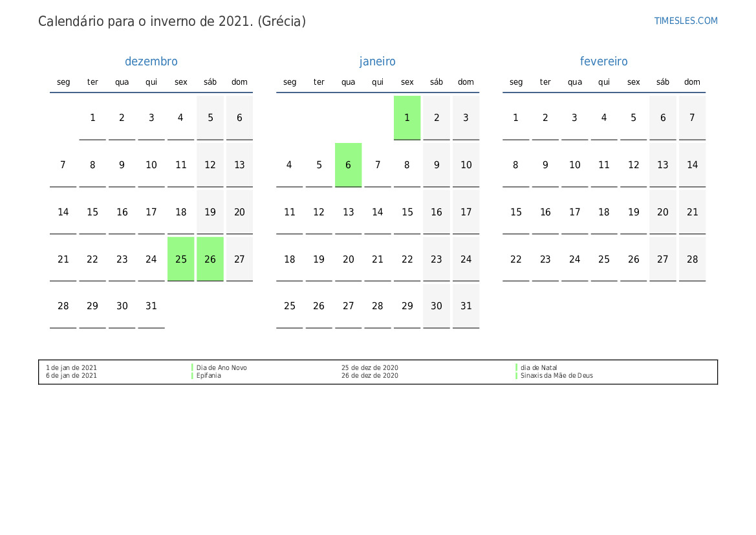The width and height of the screenshot is (756, 535).
Task: Select December 26 highlighted holiday cell
Action: (210, 259)
